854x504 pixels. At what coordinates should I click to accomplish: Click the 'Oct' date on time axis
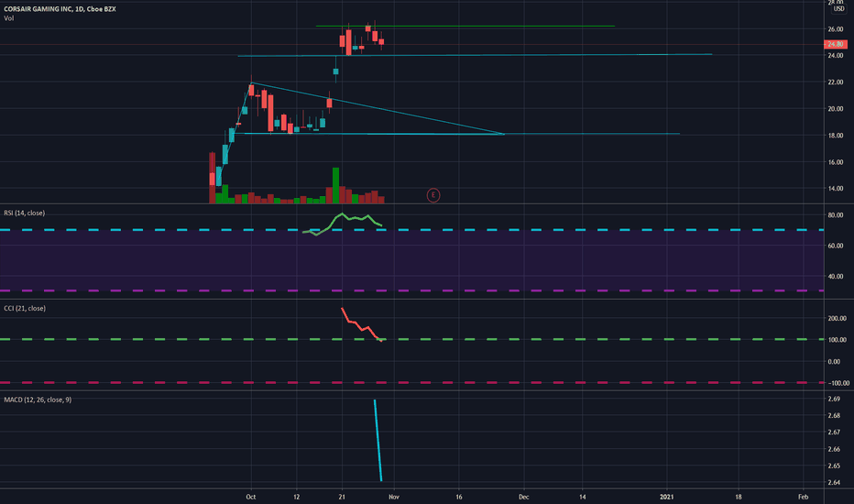pos(250,497)
